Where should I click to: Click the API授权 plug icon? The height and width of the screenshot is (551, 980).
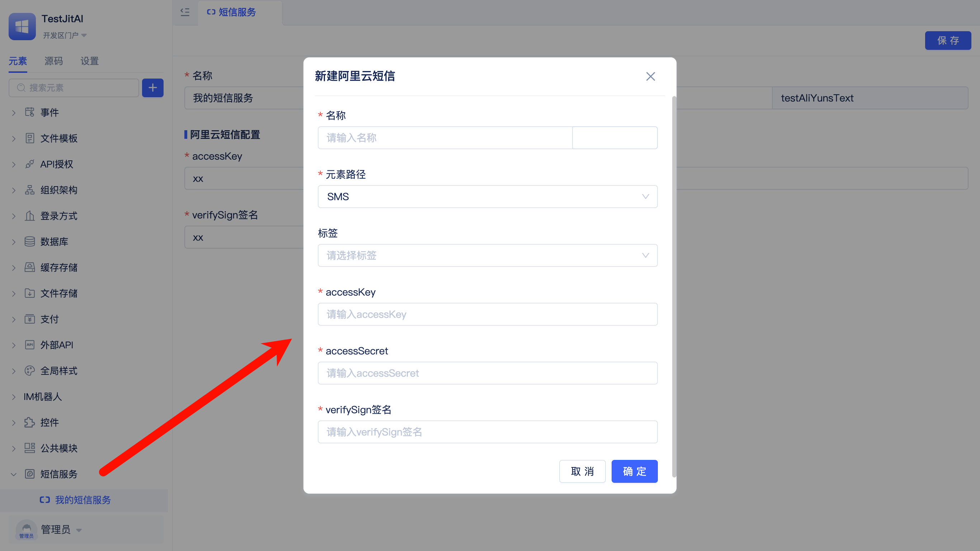[x=30, y=164]
